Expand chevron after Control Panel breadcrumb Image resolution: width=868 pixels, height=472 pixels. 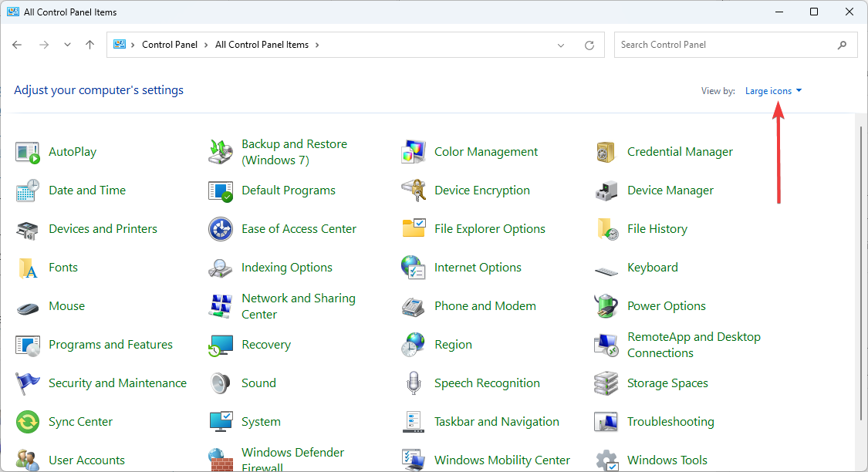[206, 45]
